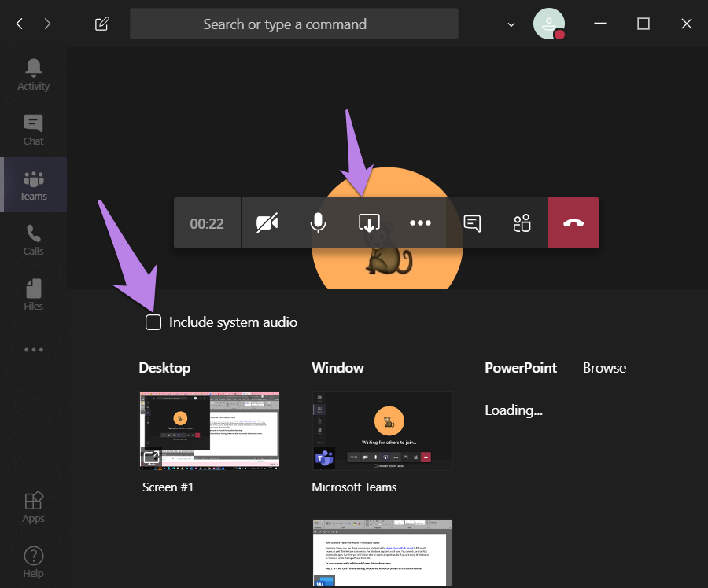Select Screen #1 desktop thumbnail

tap(209, 431)
